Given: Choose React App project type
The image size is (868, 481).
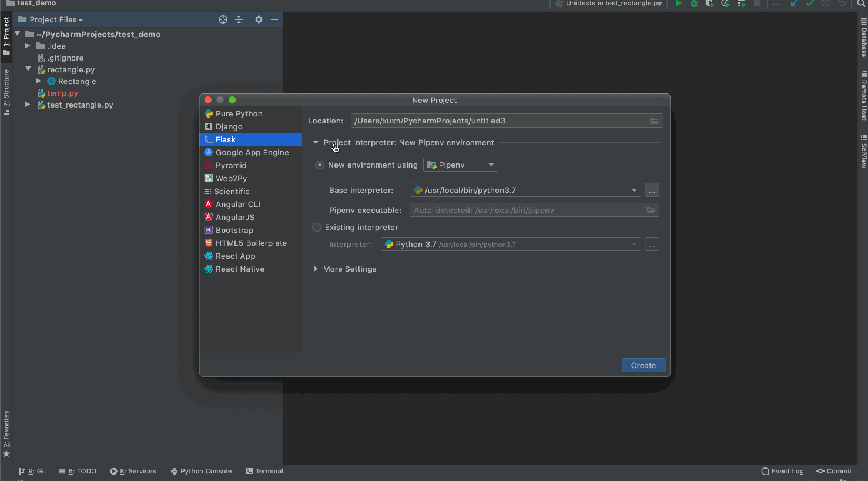Looking at the screenshot, I should click(x=251, y=256).
